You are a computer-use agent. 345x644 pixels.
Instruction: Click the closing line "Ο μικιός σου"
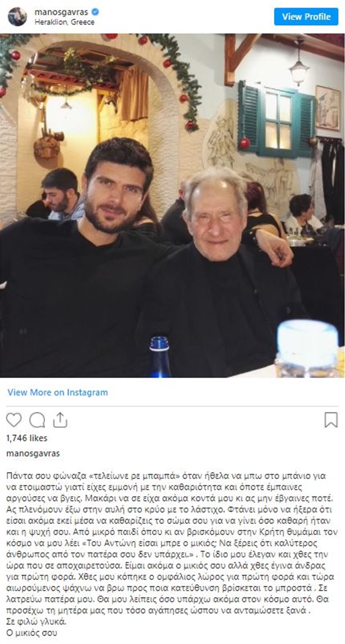point(32,633)
